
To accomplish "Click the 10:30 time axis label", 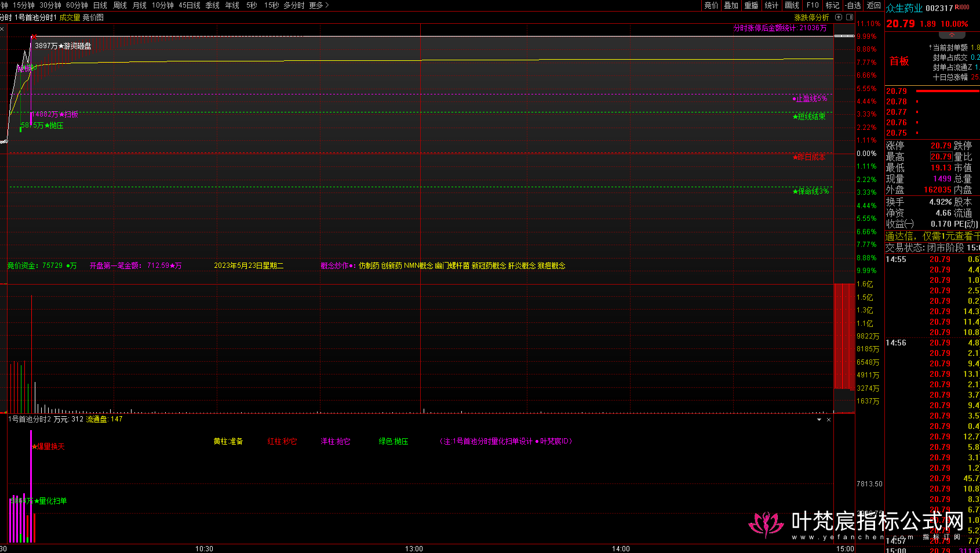I will pos(204,549).
